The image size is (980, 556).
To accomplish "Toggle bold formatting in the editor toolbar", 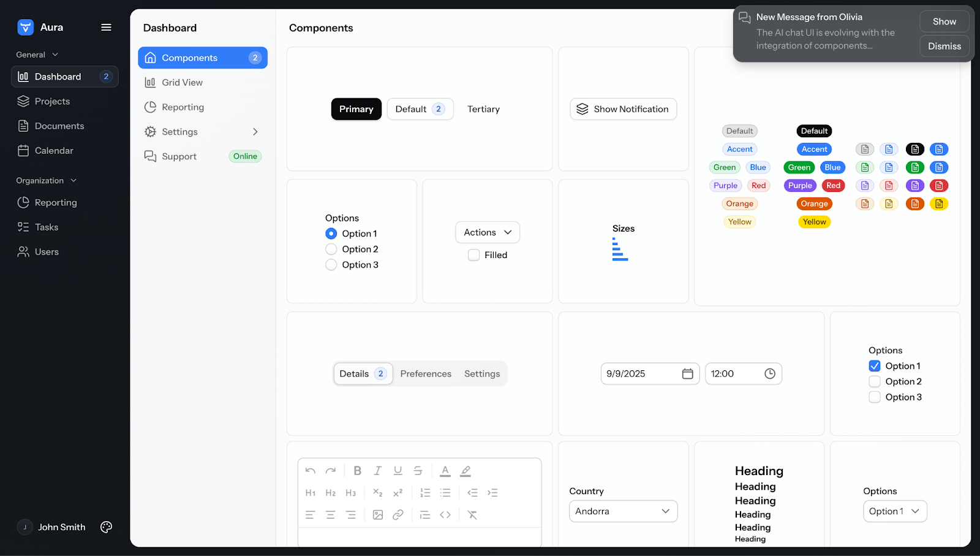I will [x=357, y=471].
